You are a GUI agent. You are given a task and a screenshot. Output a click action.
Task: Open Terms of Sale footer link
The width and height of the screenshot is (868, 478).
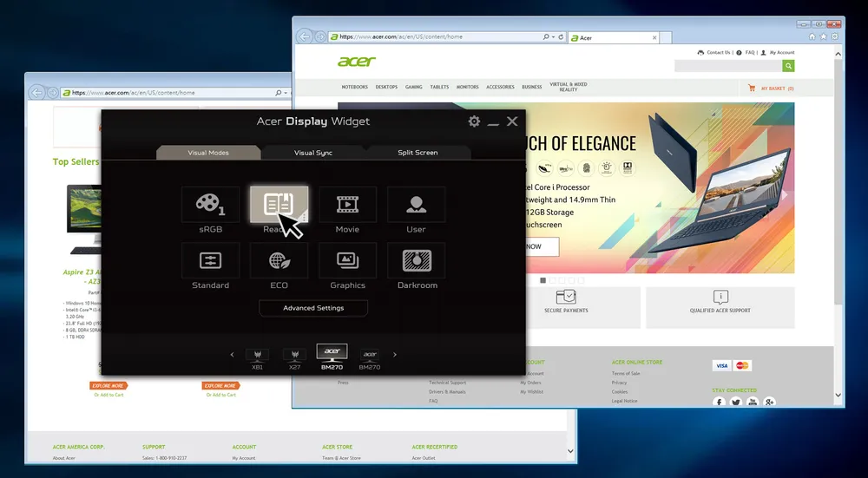point(626,373)
